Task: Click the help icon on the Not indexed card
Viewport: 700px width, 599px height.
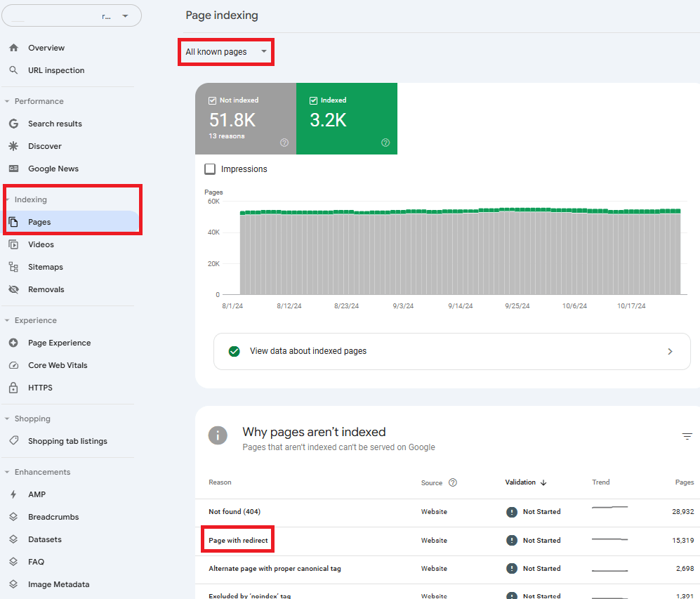Action: coord(284,143)
